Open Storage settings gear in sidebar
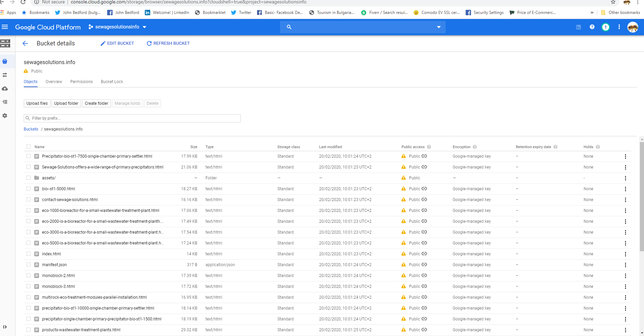Viewport: 644px width, 336px height. tap(5, 116)
